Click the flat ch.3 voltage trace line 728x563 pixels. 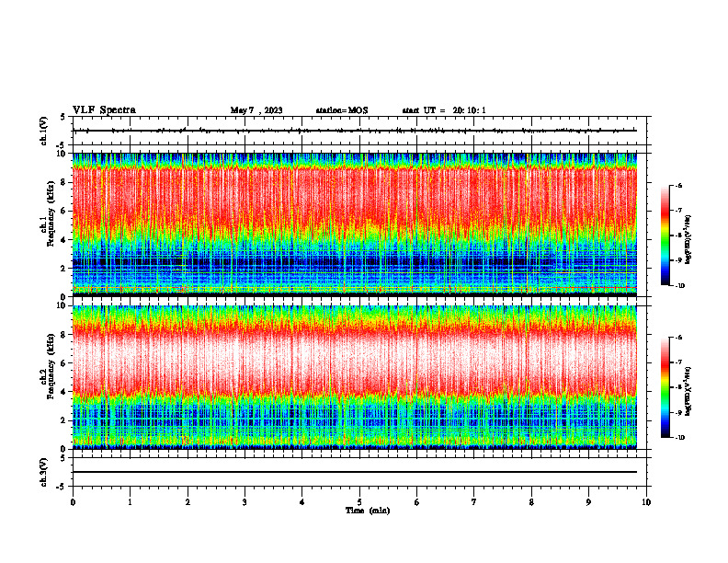pyautogui.click(x=355, y=472)
